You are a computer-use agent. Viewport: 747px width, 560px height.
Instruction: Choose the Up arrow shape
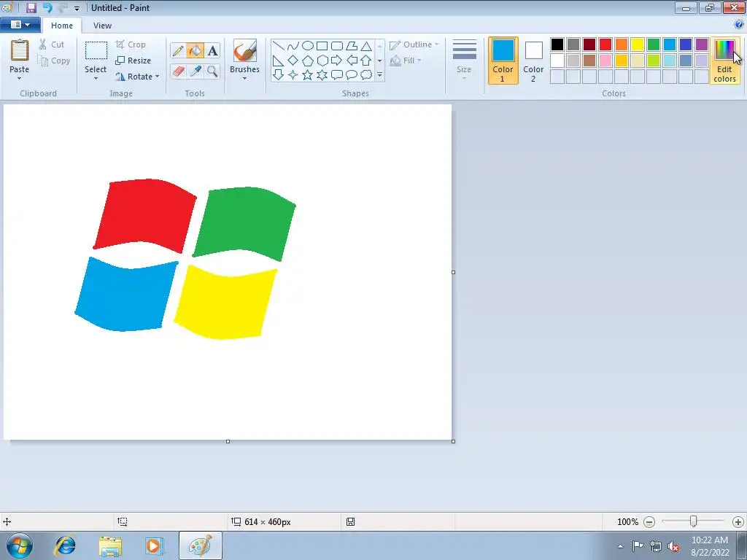coord(366,61)
